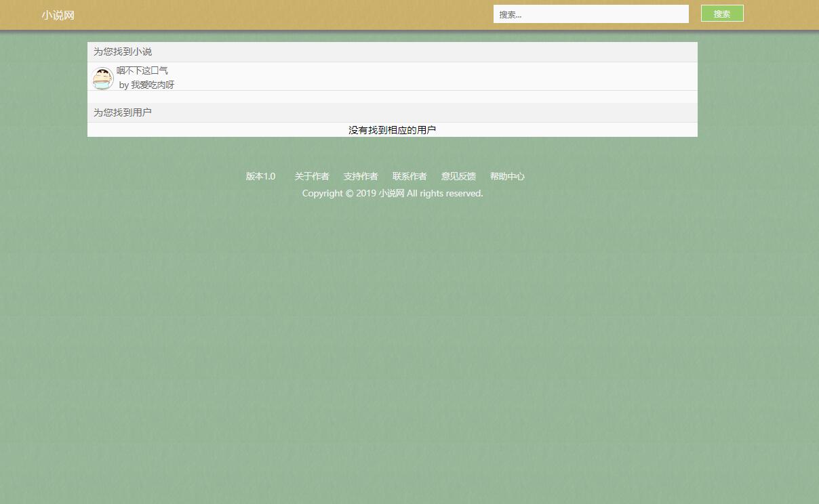Open the 支持作者 footer link

[360, 176]
